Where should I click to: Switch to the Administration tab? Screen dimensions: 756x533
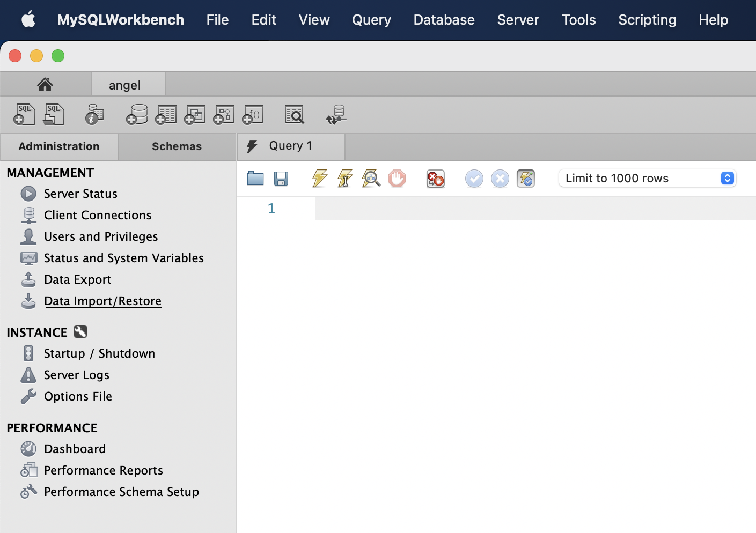pos(59,146)
